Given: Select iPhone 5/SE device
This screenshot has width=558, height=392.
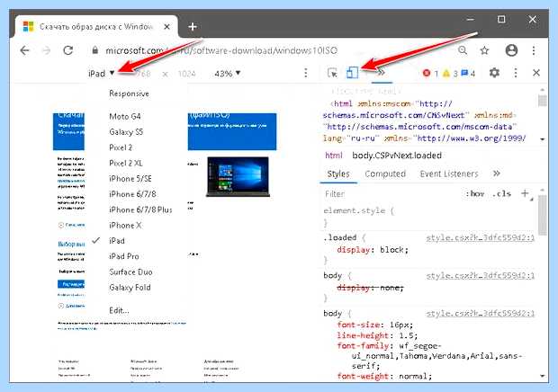Looking at the screenshot, I should [130, 178].
